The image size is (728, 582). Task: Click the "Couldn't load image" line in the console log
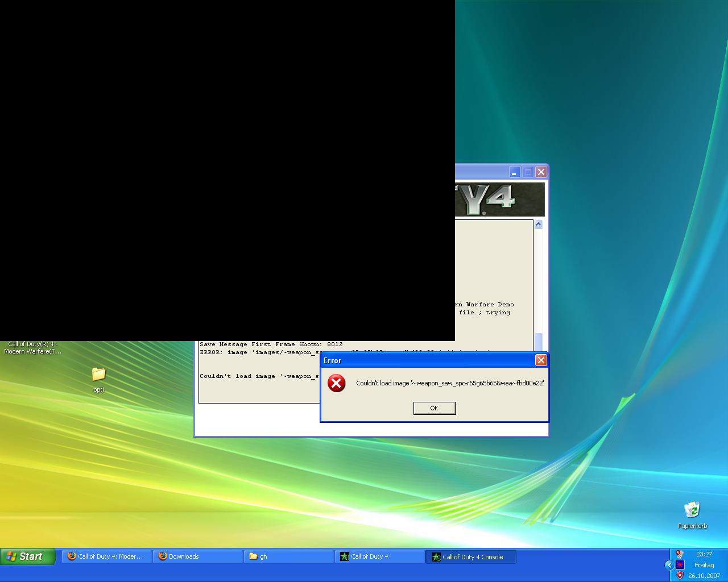pyautogui.click(x=259, y=376)
